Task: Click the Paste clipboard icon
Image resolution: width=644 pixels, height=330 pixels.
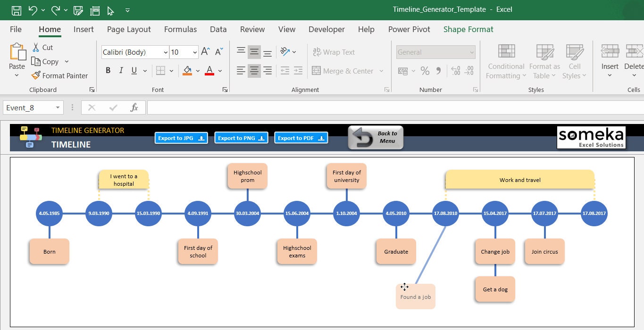Action: click(17, 52)
